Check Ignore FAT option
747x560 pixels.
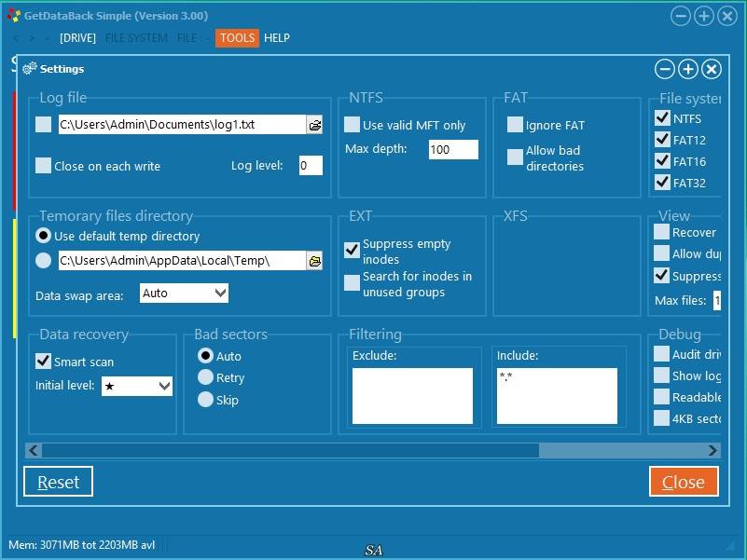click(515, 125)
